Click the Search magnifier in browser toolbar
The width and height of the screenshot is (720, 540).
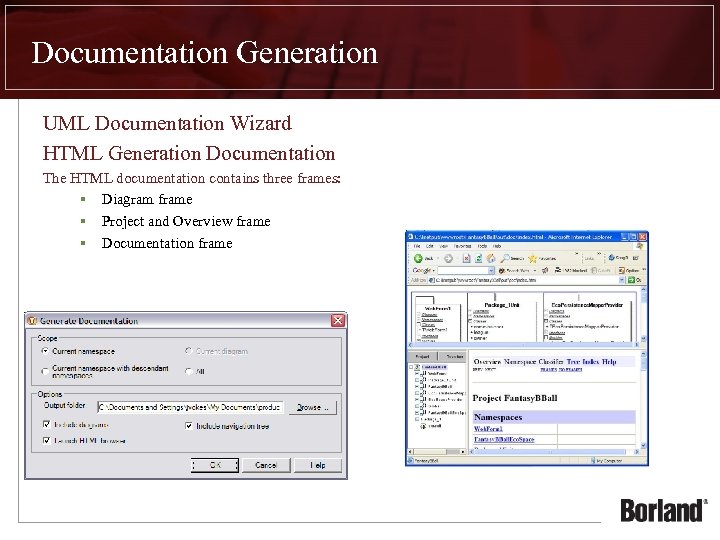[x=505, y=259]
